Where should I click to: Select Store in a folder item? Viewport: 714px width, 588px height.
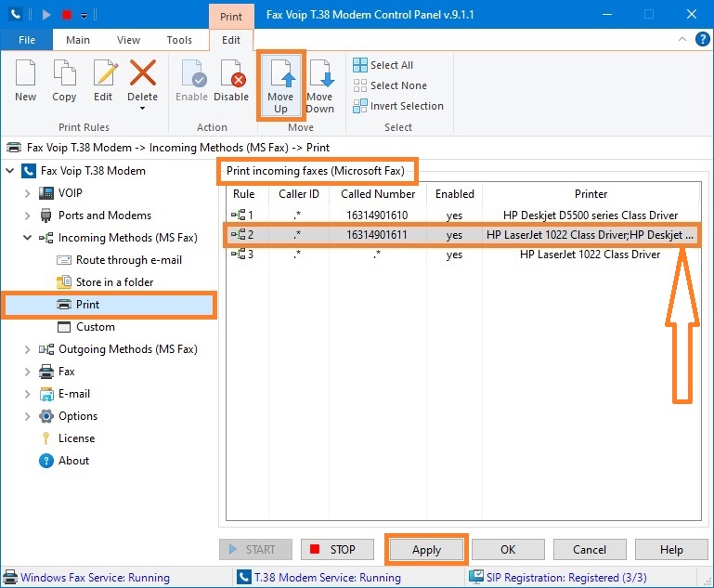pyautogui.click(x=105, y=282)
